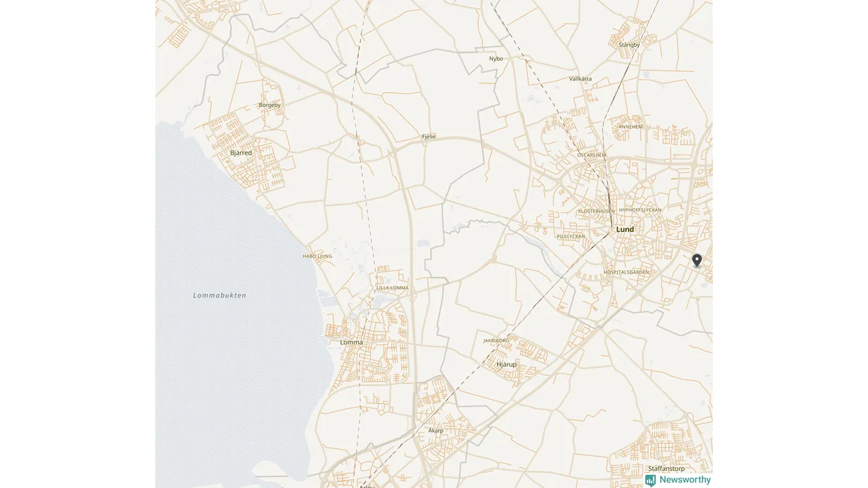This screenshot has height=488, width=868.
Task: Select the Åkarp label
Action: tap(435, 430)
